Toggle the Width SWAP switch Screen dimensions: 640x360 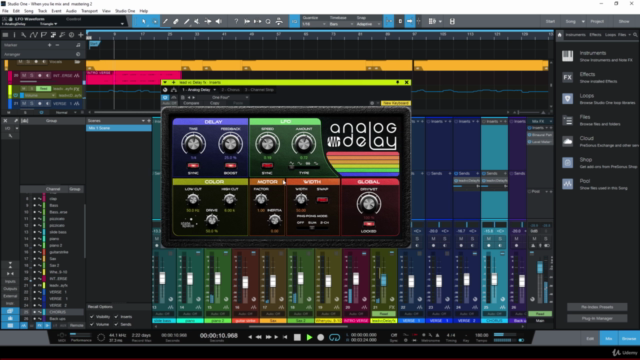[x=322, y=200]
